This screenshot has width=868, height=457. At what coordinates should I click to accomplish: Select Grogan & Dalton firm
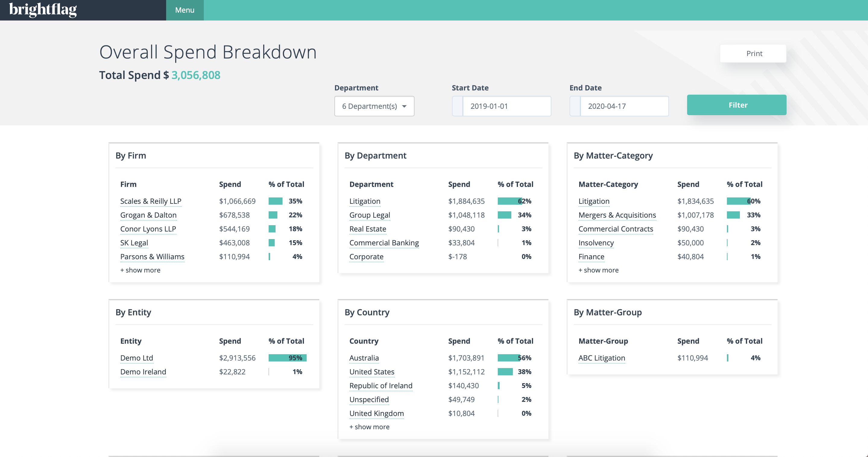click(x=148, y=215)
